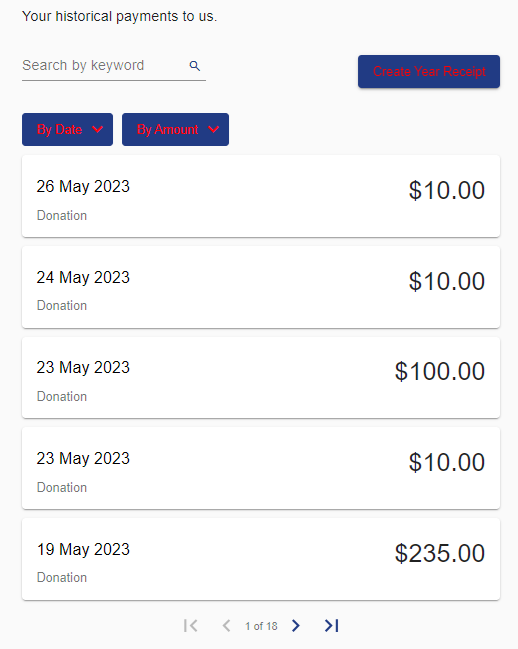Screen dimensions: 518x649
Task: Click the search magnifier icon
Action: 194,66
